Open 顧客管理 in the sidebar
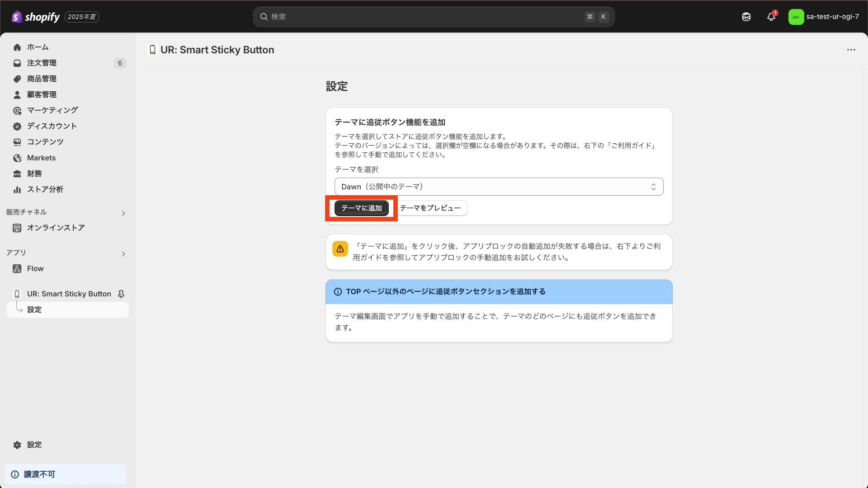This screenshot has width=868, height=488. click(67, 94)
